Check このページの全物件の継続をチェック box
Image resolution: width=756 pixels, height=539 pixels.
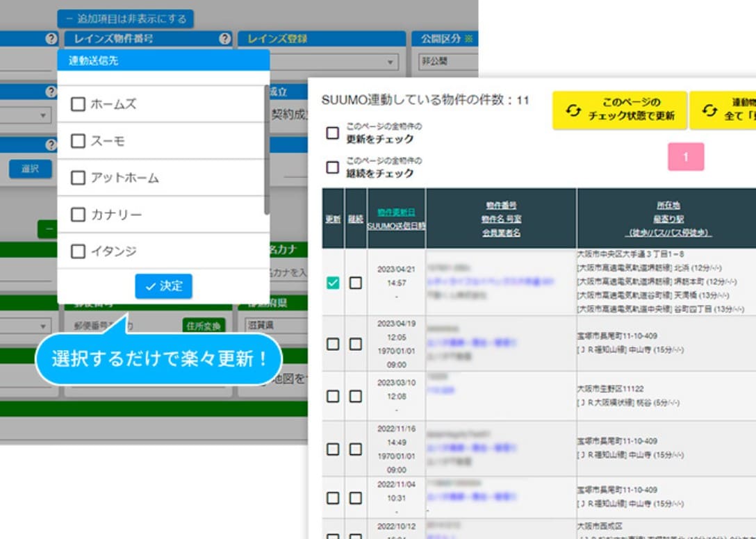click(332, 167)
